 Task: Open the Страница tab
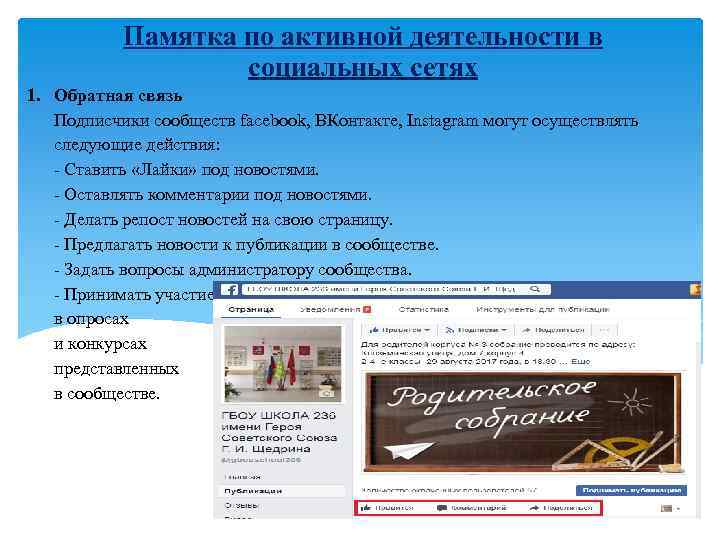tap(251, 309)
